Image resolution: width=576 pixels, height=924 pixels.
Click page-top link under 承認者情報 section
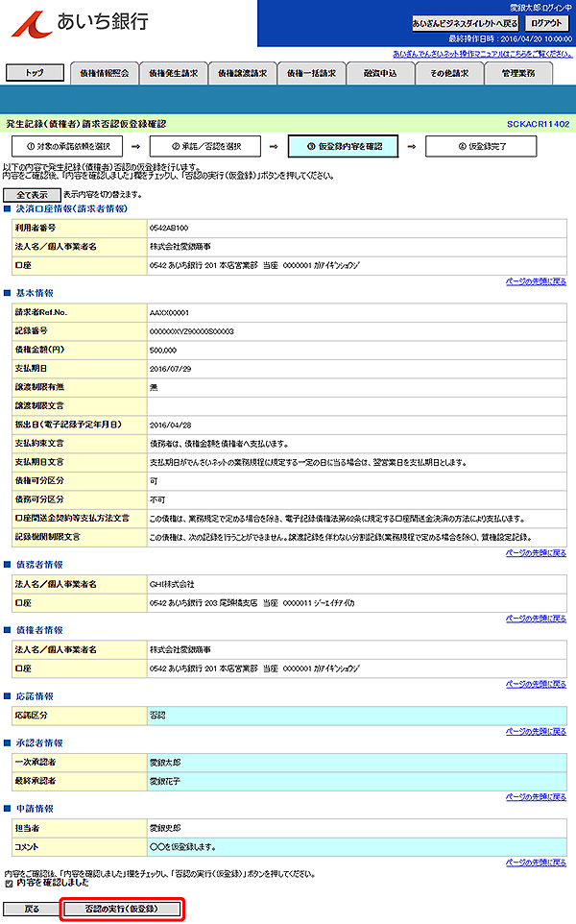[x=536, y=796]
